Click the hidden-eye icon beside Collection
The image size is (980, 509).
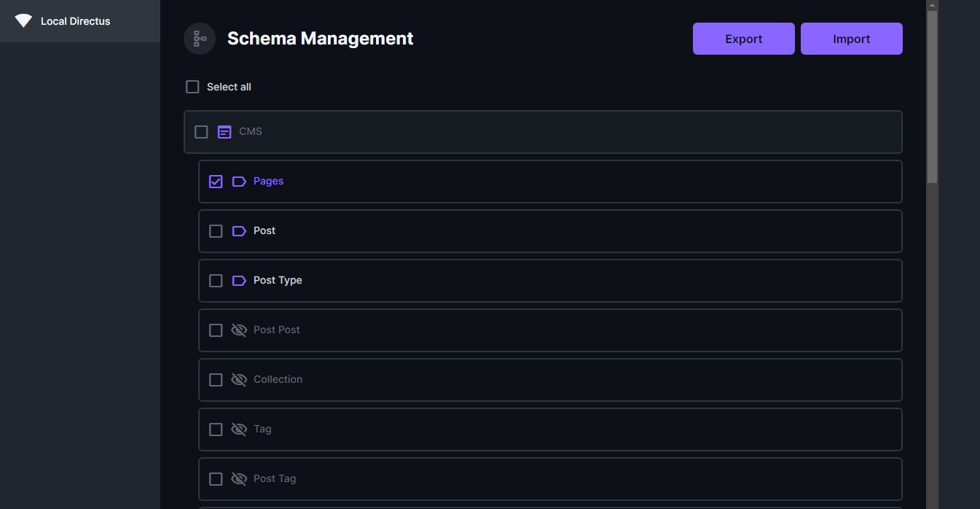coord(239,380)
